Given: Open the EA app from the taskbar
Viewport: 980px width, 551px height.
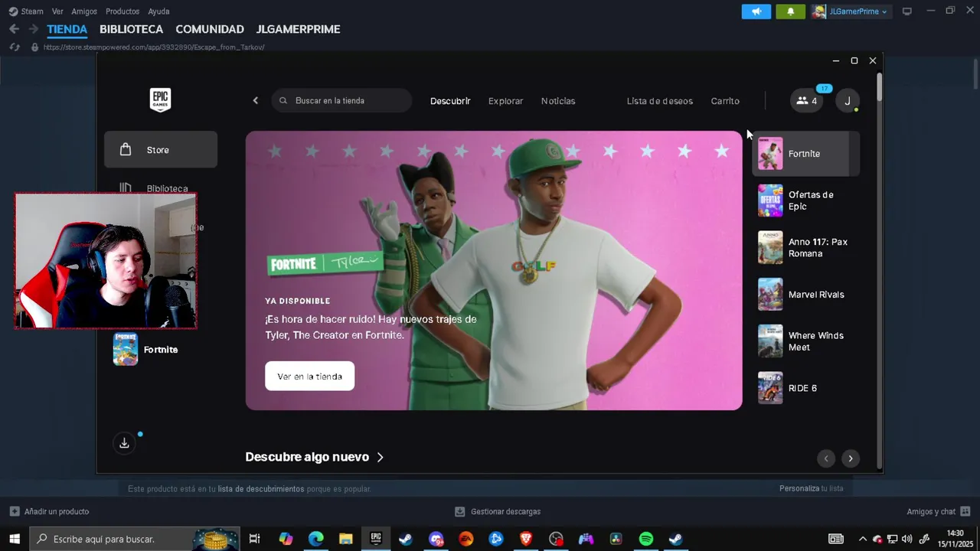Looking at the screenshot, I should [465, 539].
